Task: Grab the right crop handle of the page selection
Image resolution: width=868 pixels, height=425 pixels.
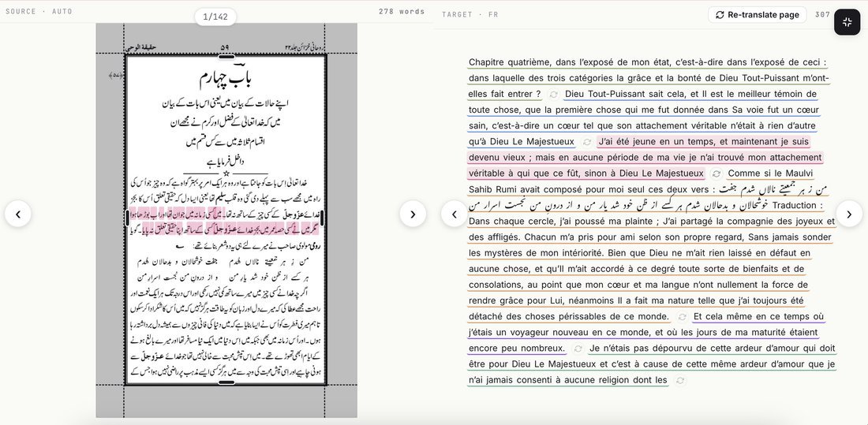Action: pos(323,218)
